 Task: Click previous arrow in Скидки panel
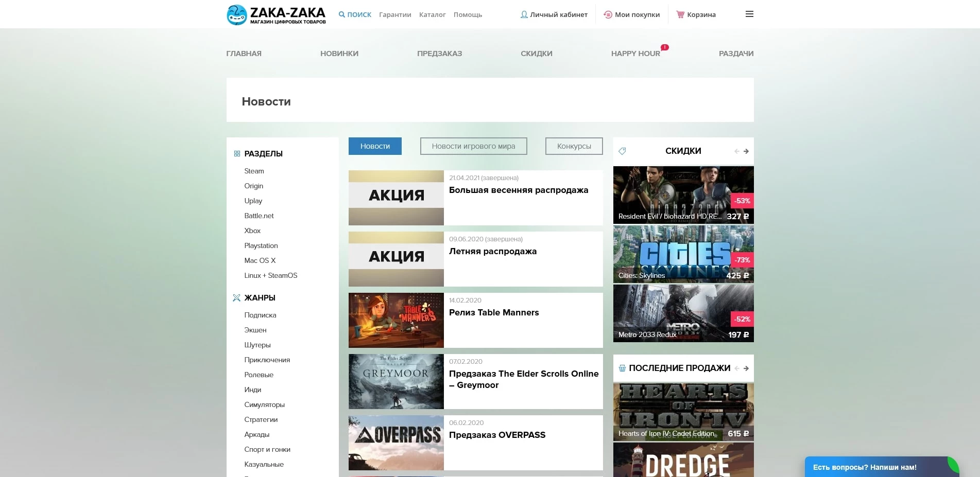point(736,151)
